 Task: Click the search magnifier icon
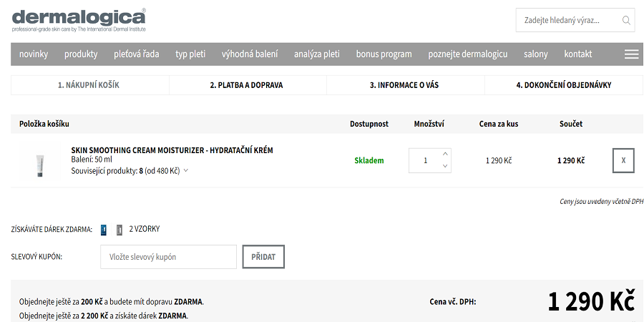click(626, 20)
